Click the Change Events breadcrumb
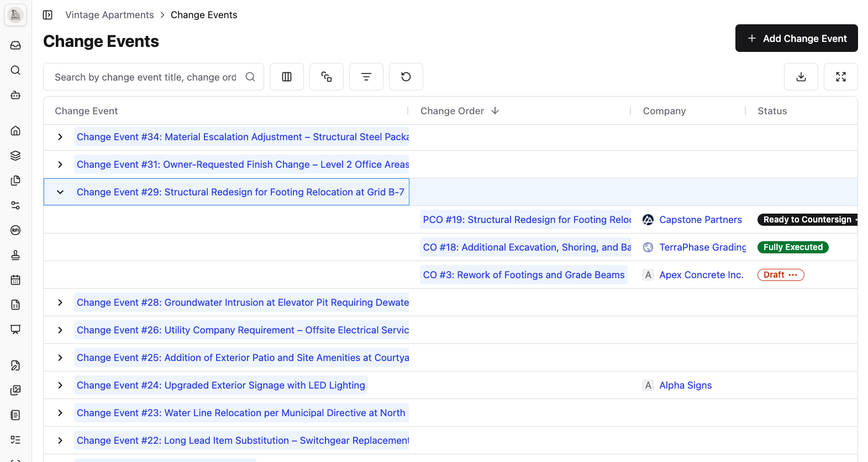Screen dimensions: 868x462 click(x=204, y=15)
